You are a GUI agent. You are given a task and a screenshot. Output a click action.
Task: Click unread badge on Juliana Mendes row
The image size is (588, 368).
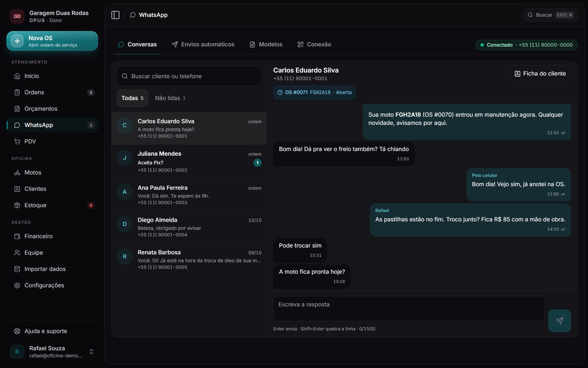257,163
